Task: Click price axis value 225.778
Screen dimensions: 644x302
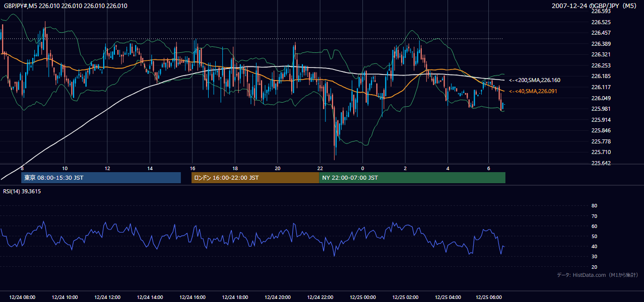Action: [x=601, y=141]
